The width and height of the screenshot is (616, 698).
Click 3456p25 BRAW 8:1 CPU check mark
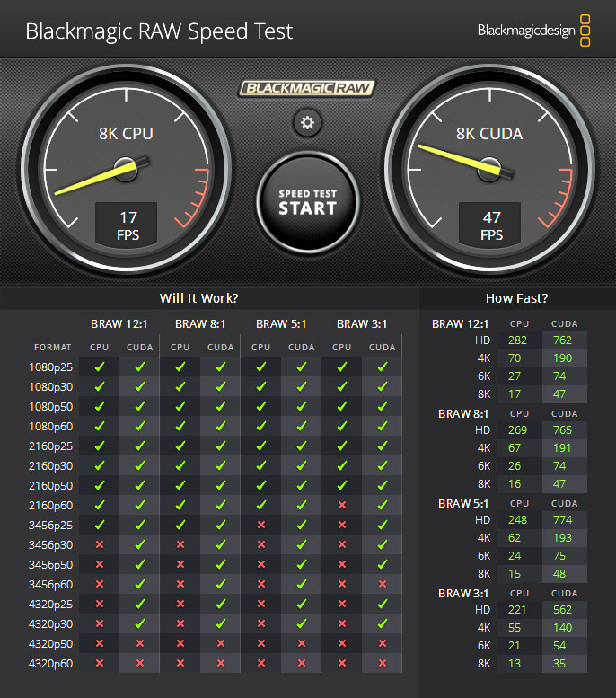pos(180,525)
